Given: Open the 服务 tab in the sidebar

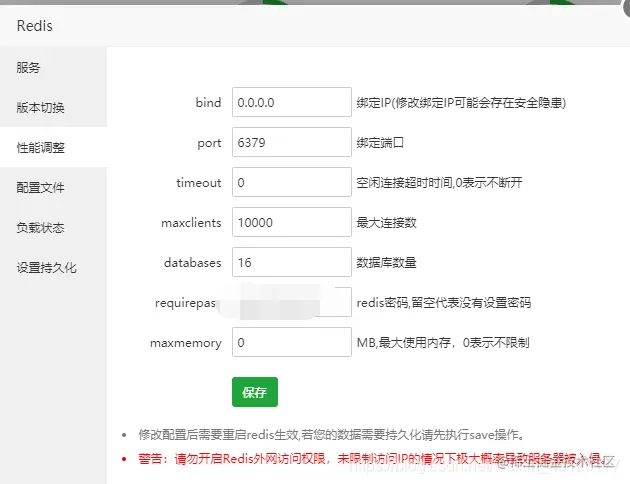Looking at the screenshot, I should 53,67.
